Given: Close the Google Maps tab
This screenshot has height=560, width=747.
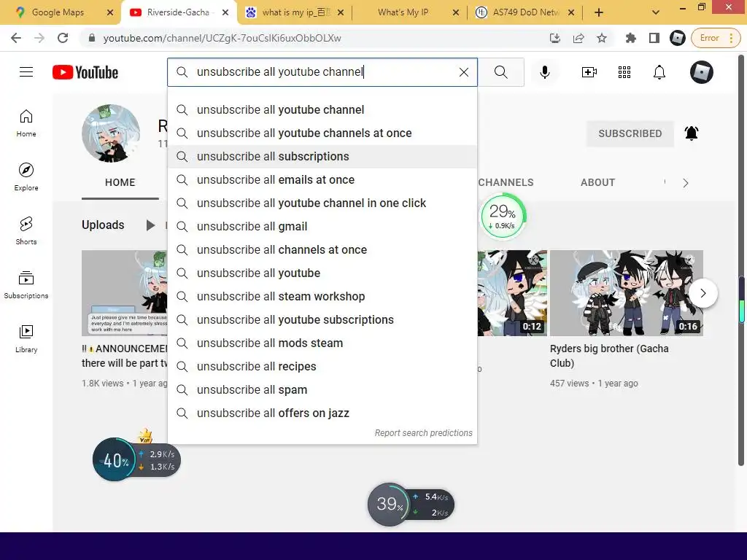Looking at the screenshot, I should coord(110,13).
